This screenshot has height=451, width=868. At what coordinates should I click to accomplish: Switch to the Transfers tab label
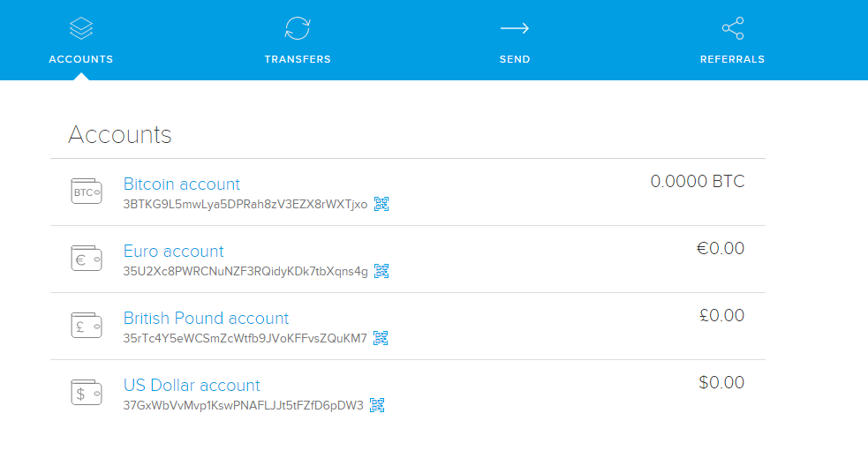point(298,60)
